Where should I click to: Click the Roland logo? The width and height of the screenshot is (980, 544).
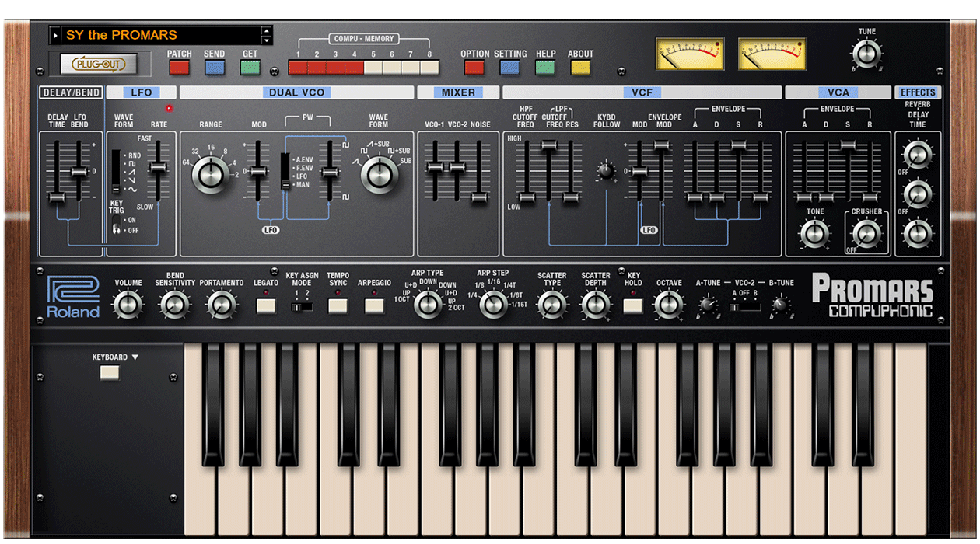[x=72, y=297]
